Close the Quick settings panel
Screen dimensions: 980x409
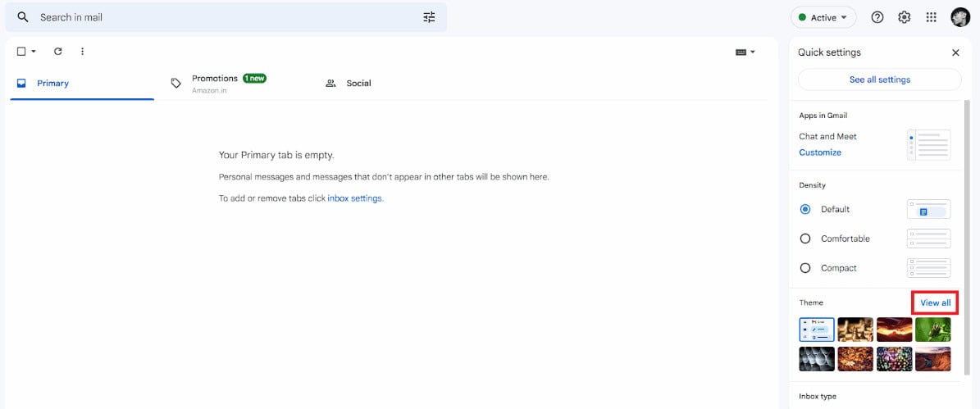[x=955, y=52]
